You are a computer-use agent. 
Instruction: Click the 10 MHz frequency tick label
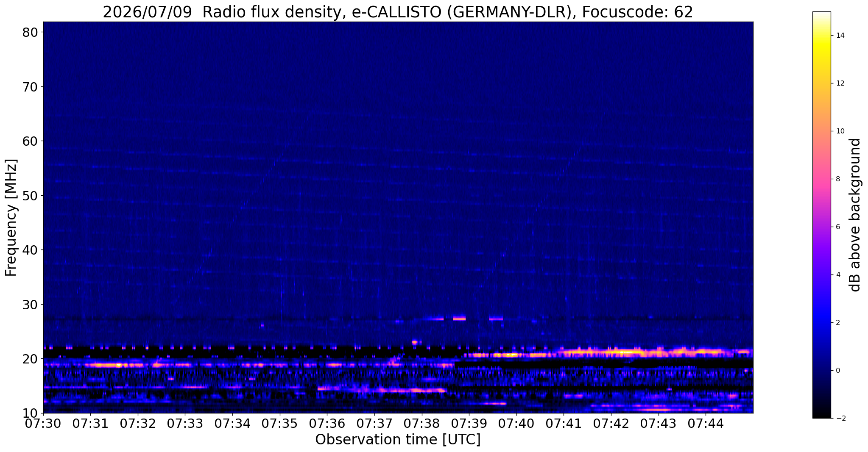tap(30, 413)
